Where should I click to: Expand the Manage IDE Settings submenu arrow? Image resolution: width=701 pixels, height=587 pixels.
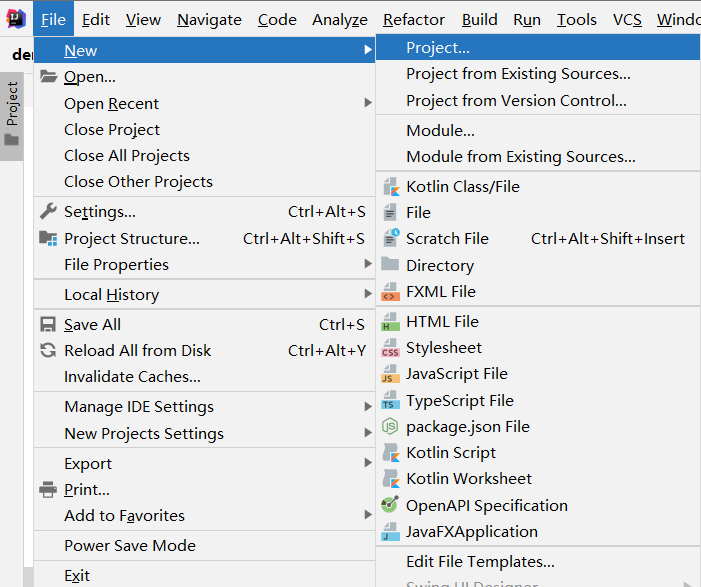pyautogui.click(x=367, y=406)
